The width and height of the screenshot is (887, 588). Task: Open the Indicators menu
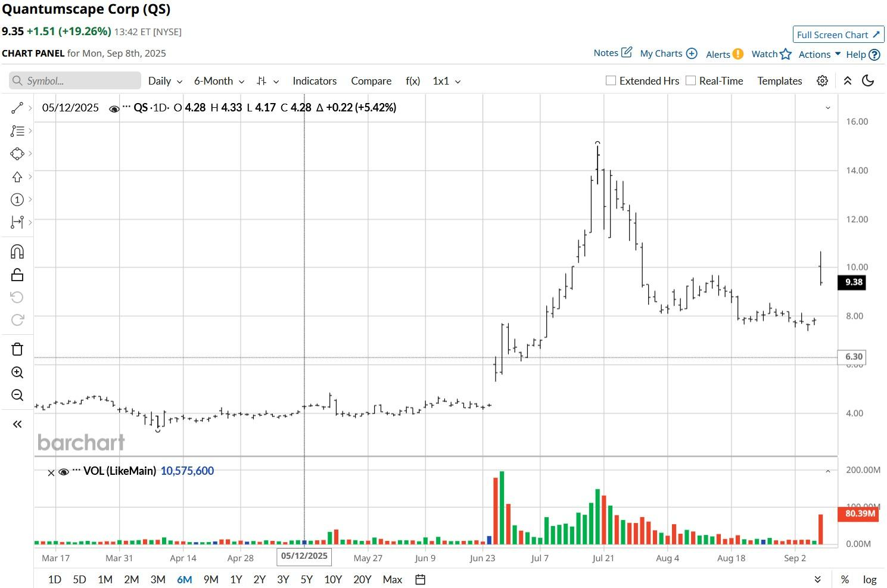click(x=315, y=81)
